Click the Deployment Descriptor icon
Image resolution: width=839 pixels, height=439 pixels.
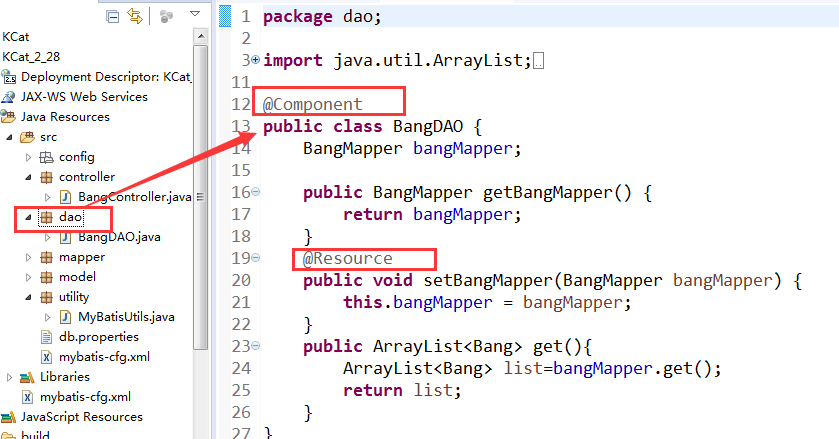[x=9, y=77]
